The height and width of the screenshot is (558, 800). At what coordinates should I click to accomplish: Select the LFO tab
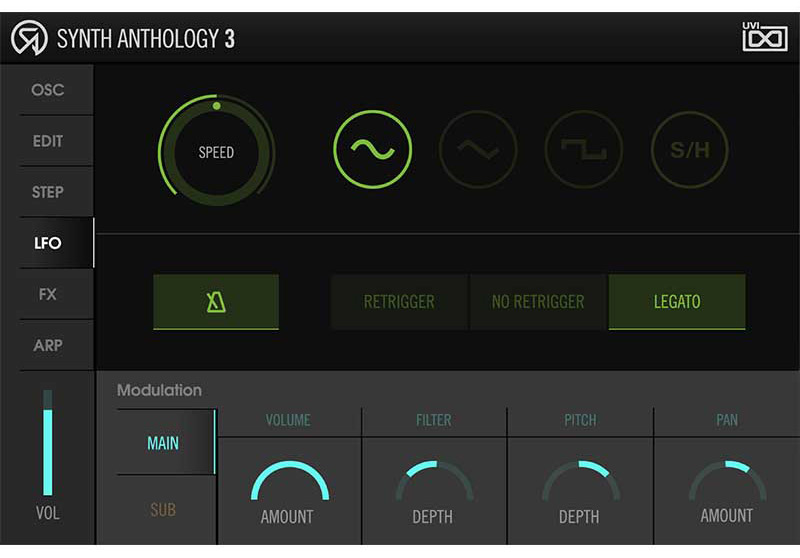point(47,243)
